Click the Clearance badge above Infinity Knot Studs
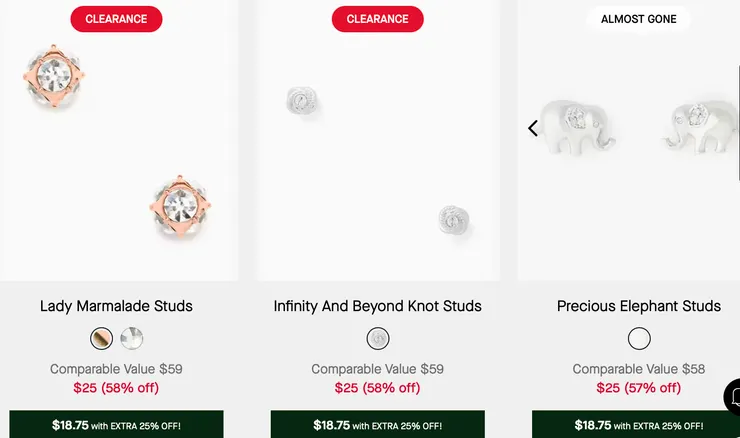 (378, 19)
